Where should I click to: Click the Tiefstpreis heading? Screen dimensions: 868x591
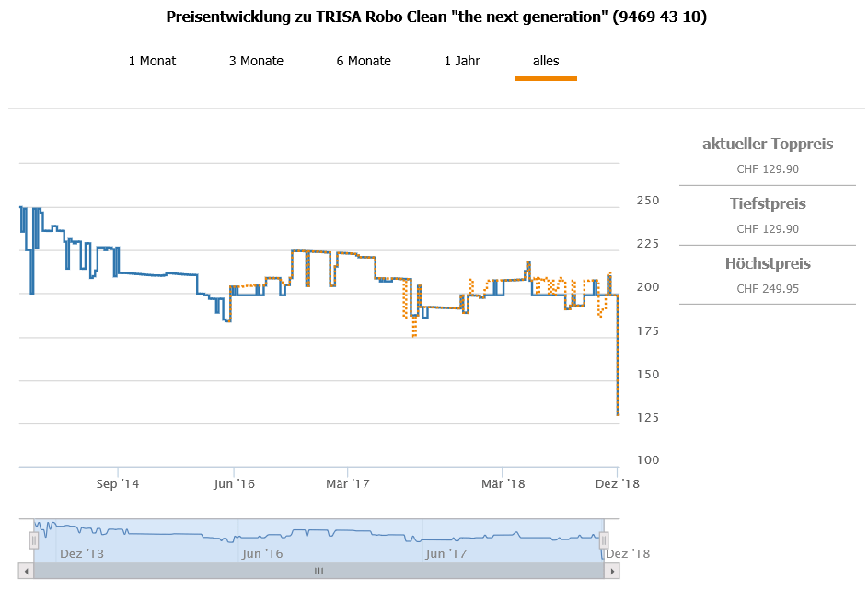point(768,203)
